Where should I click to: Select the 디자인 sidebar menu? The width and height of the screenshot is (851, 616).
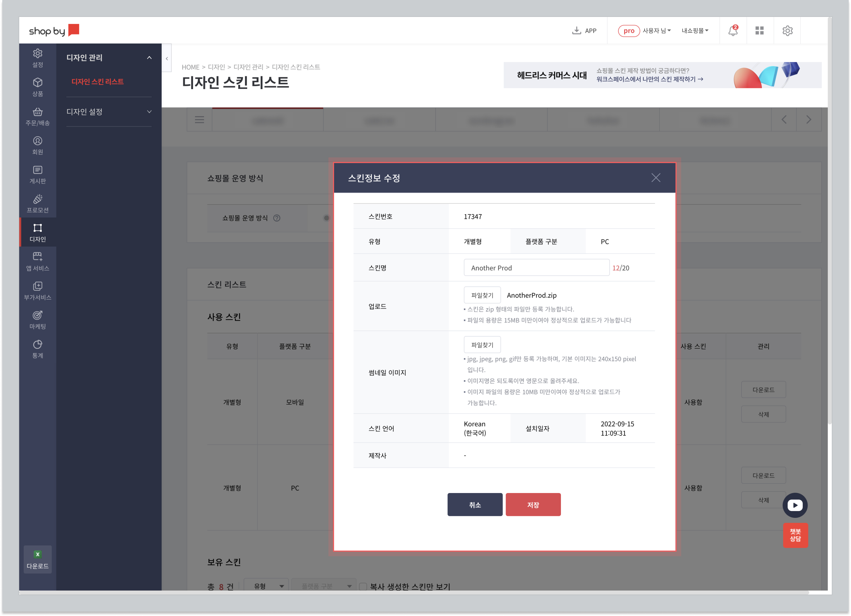pos(38,233)
